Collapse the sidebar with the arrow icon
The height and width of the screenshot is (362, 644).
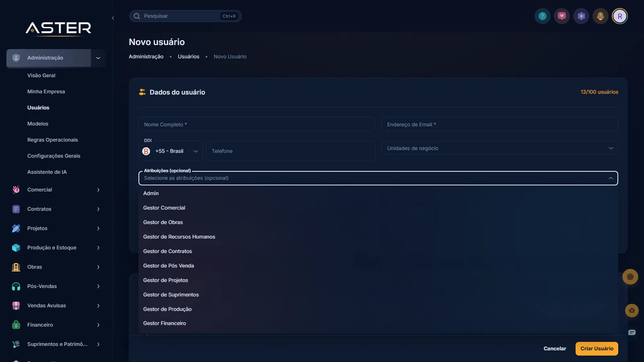pos(113,18)
